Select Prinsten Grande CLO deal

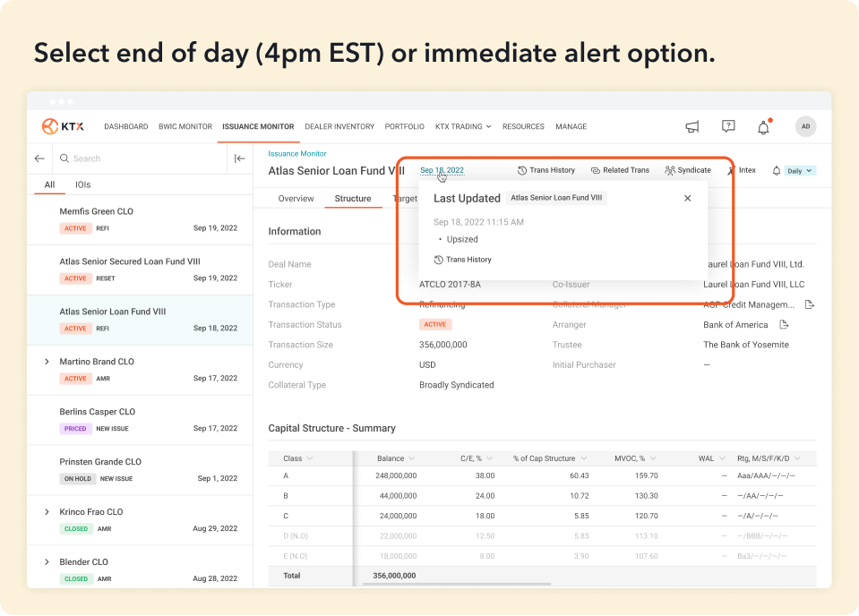click(140, 470)
